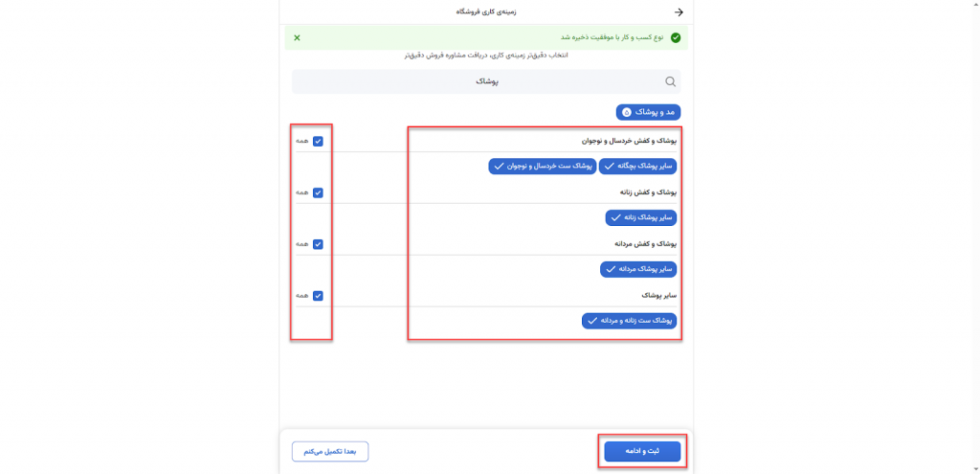Click the back arrow in the header
Viewport: 980px width, 474px height.
point(679,12)
